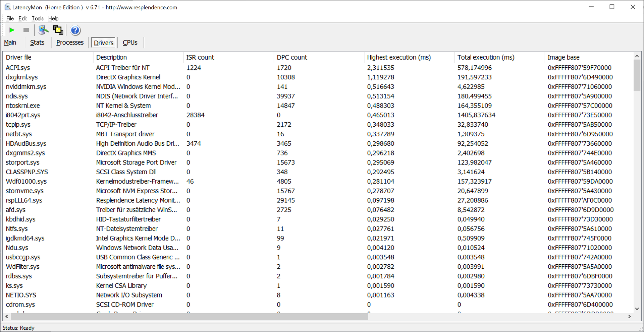Select the ntoskrnl.exe driver row
Screen dimensions: 644x332
[x=318, y=106]
